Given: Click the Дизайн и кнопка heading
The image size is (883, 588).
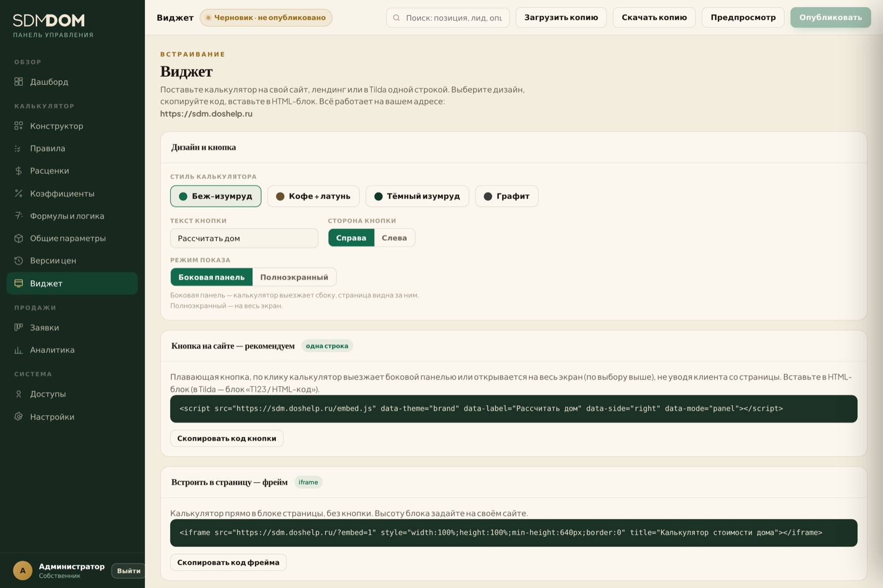Looking at the screenshot, I should tap(204, 147).
